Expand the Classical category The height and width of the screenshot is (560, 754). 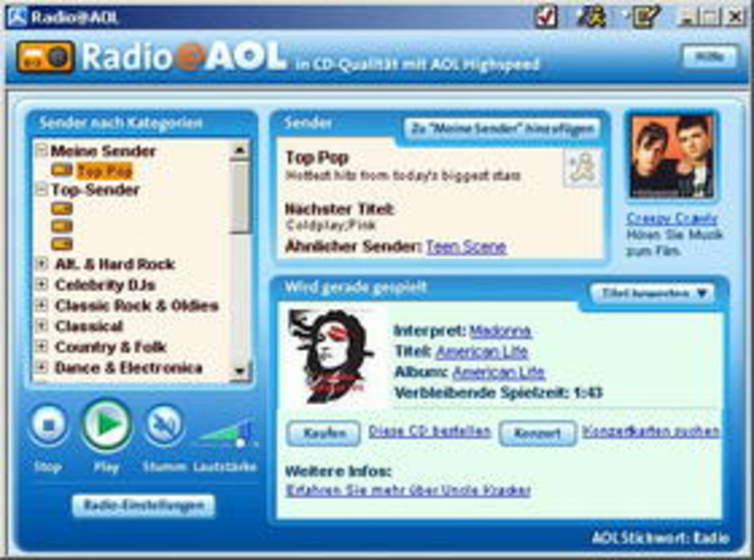point(42,326)
